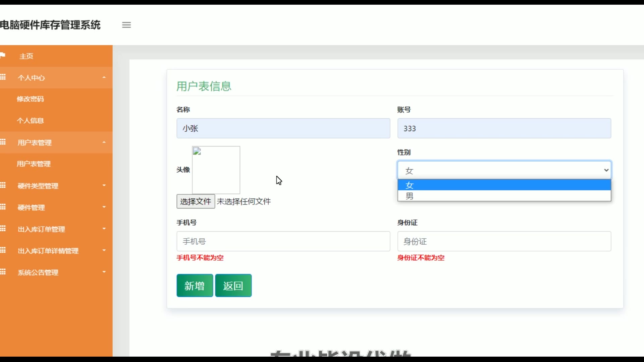The image size is (644, 362).
Task: Click grid icon next to 出入库订单管理
Action: coord(3,229)
